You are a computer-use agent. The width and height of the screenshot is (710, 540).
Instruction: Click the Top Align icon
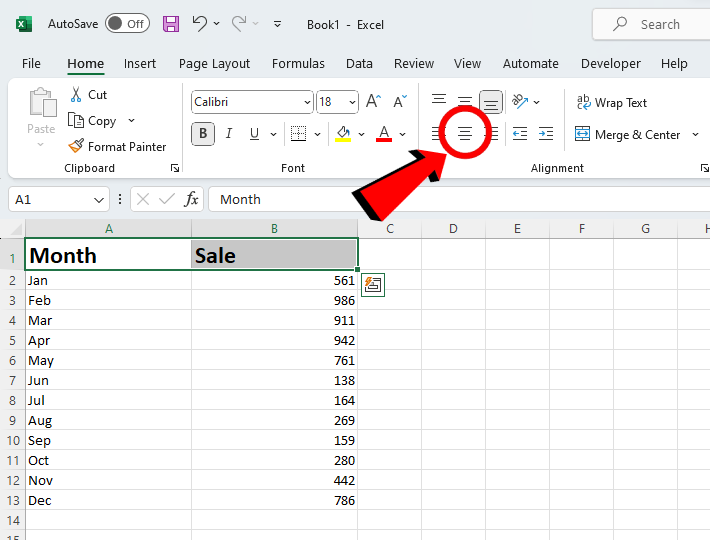point(439,102)
